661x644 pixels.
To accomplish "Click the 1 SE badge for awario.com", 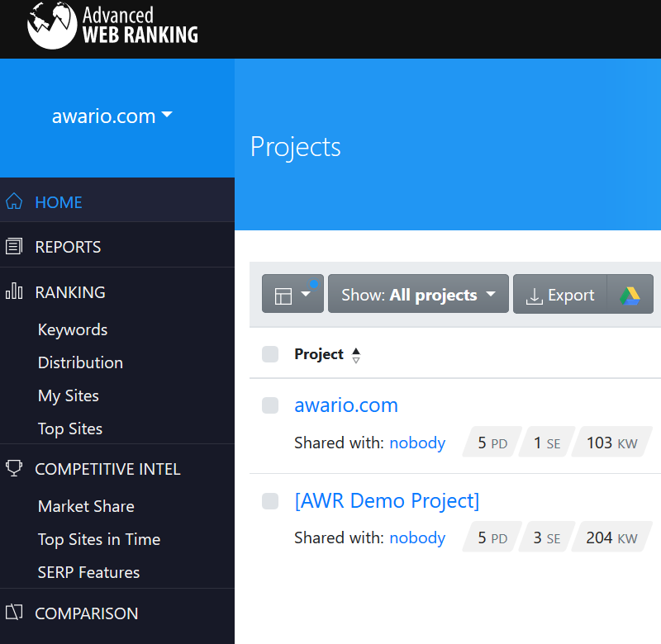I will click(x=547, y=443).
